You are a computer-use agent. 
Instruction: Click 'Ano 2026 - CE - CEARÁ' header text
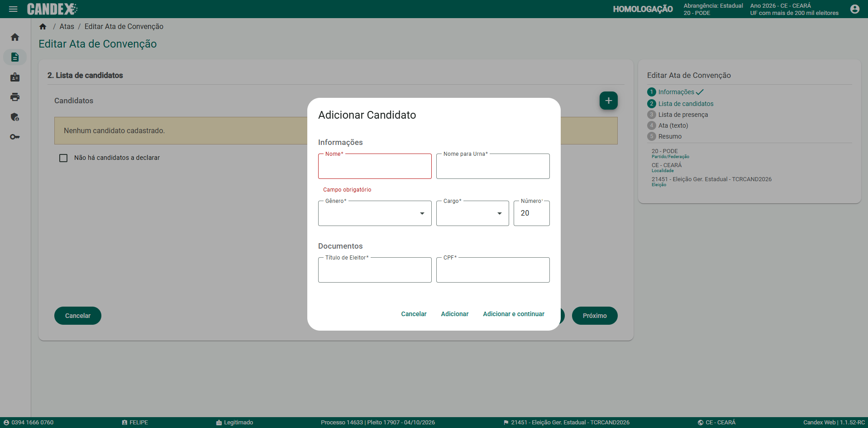tap(781, 5)
